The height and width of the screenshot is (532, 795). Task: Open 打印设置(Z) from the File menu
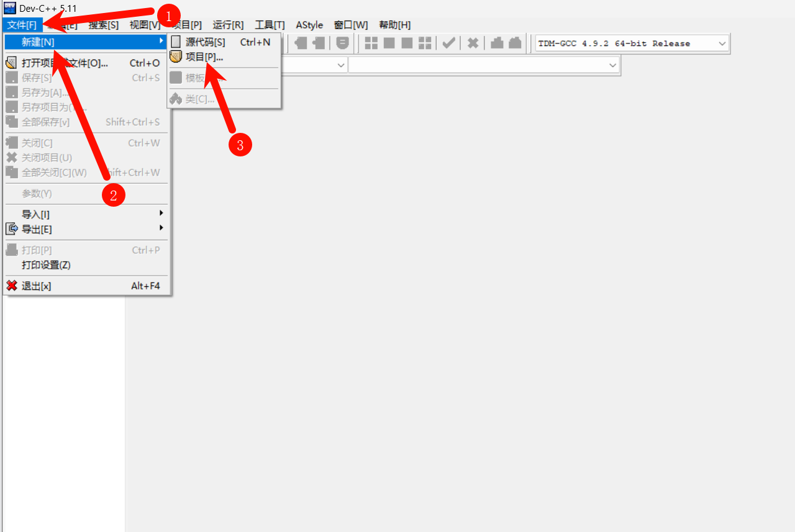pos(86,264)
